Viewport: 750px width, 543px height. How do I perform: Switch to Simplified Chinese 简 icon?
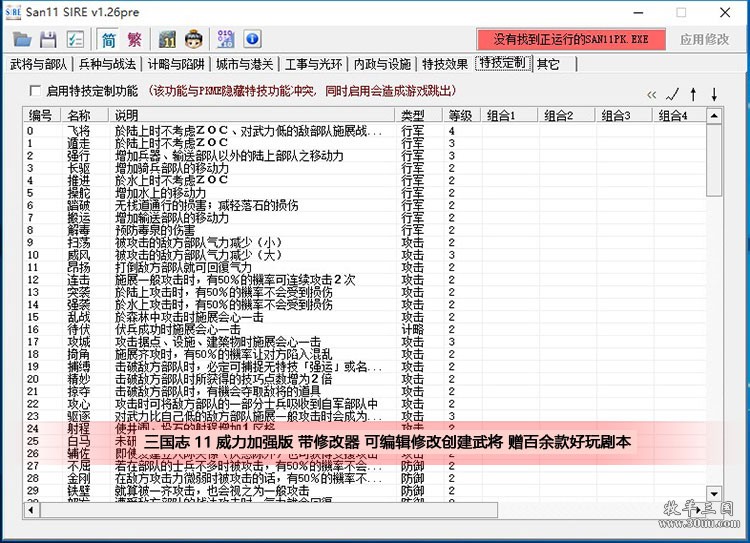(109, 39)
